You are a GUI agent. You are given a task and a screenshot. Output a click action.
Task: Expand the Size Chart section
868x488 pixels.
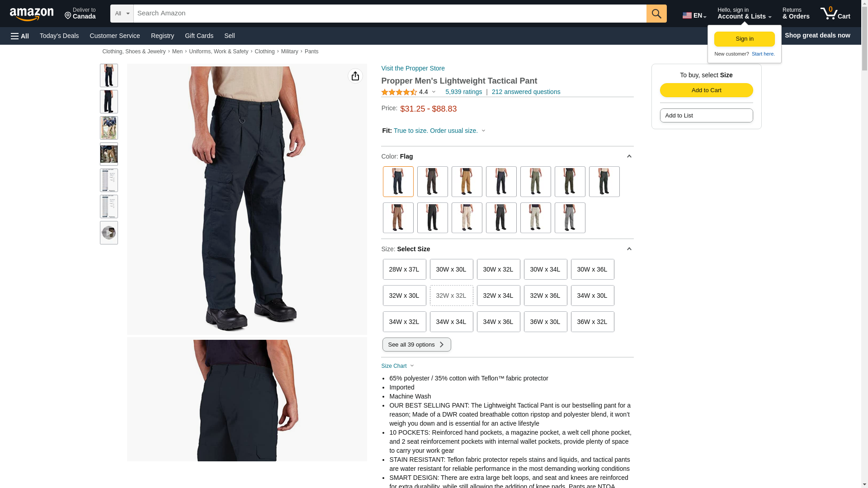click(398, 366)
